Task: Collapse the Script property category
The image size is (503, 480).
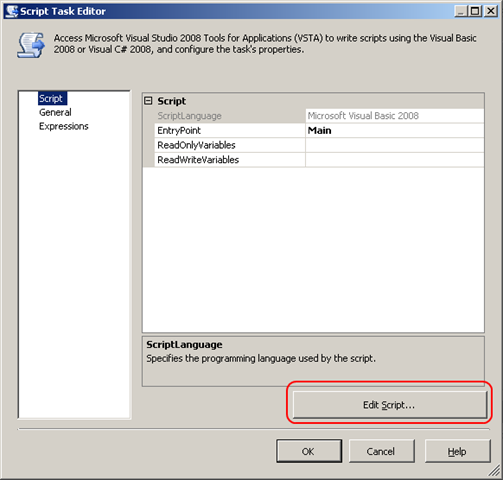Action: point(148,101)
